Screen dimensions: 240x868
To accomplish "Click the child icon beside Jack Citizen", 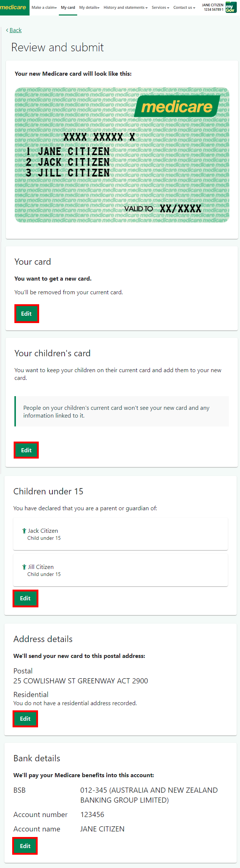I will [24, 531].
